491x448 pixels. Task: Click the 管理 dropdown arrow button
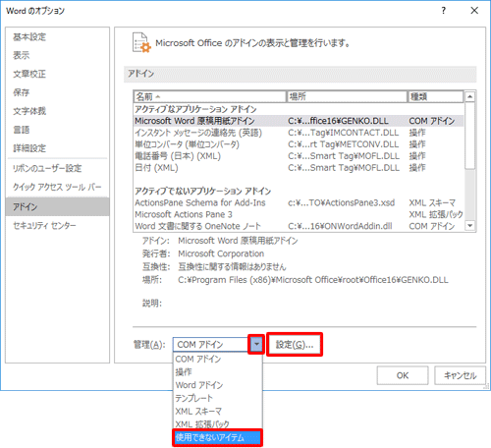pyautogui.click(x=256, y=344)
